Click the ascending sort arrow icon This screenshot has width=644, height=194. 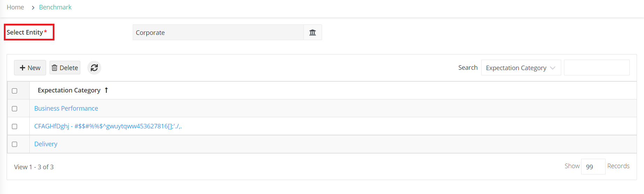(106, 90)
